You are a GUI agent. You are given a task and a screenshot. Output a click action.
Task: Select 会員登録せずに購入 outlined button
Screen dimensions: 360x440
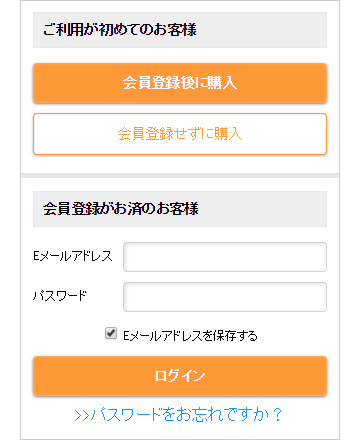tap(180, 134)
